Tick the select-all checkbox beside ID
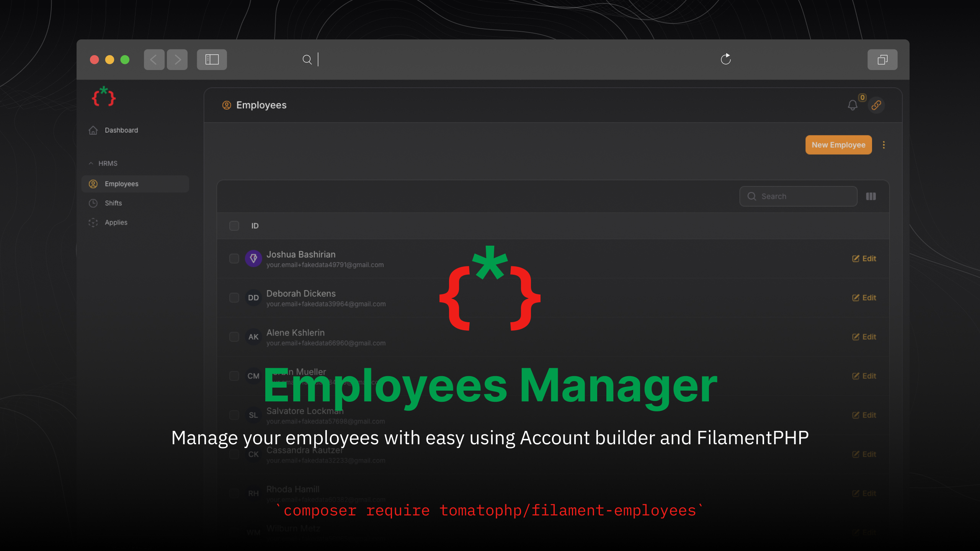The height and width of the screenshot is (551, 980). (x=234, y=226)
